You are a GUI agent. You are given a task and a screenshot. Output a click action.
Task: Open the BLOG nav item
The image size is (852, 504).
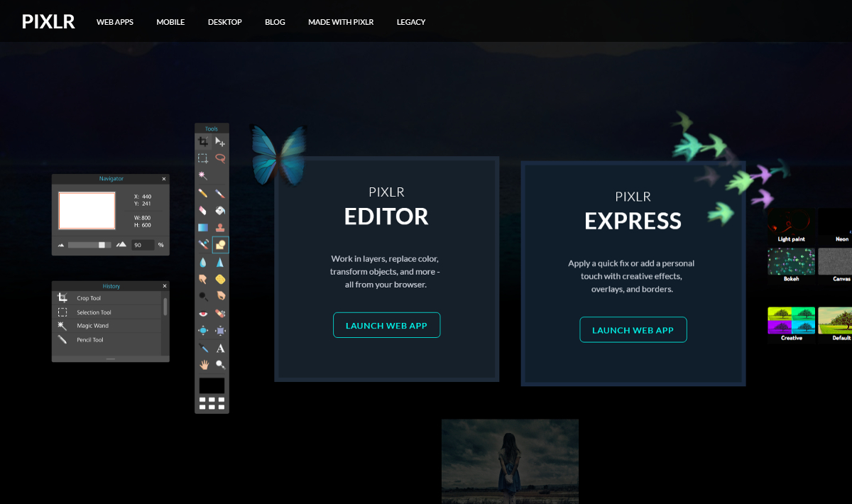(275, 22)
